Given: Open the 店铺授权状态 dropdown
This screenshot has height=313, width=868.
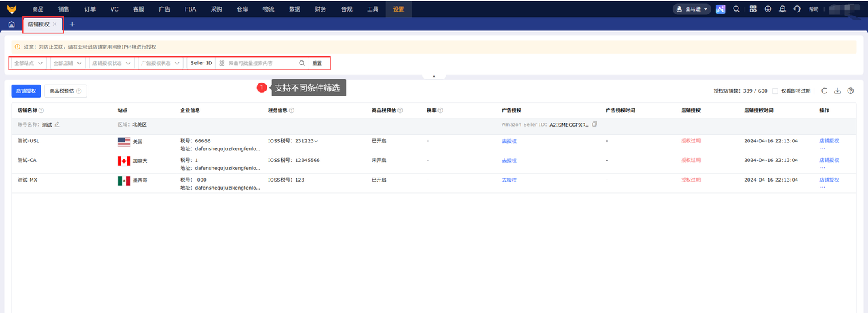Looking at the screenshot, I should point(111,63).
